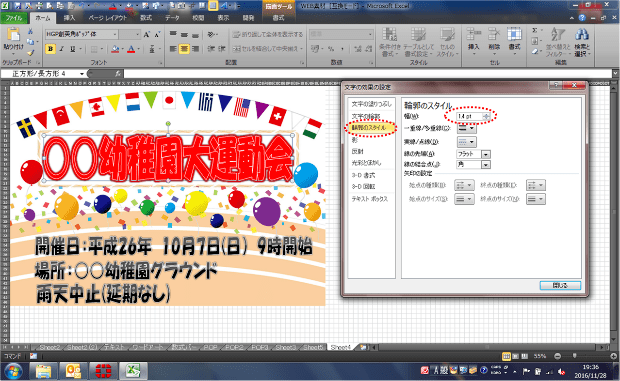Switch to the Data (データ) ribbon tab
620x381 pixels.
(172, 18)
